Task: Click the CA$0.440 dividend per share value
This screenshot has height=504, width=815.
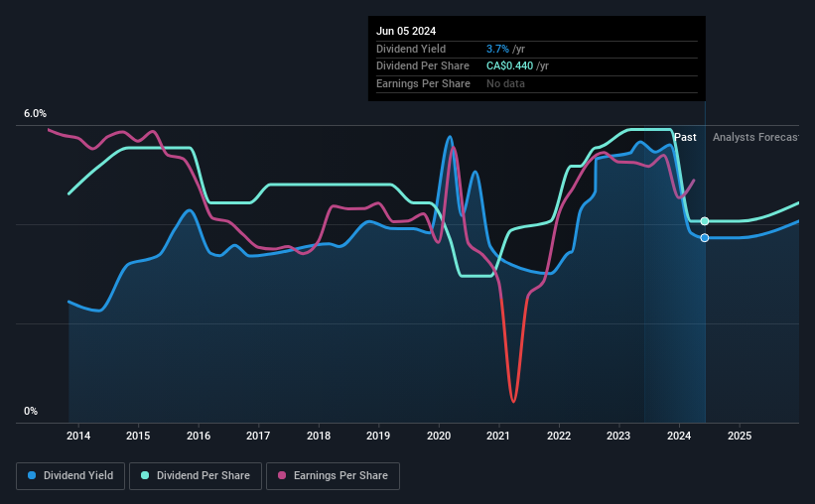Action: (510, 66)
